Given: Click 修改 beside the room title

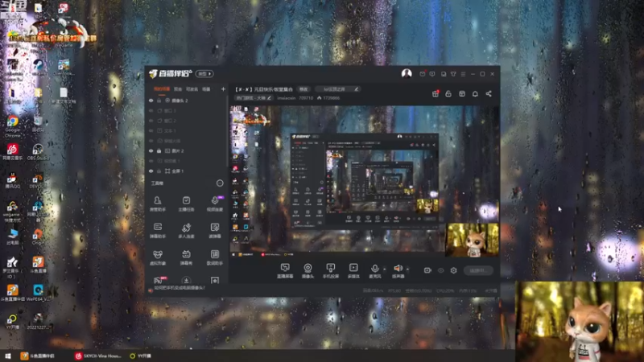Looking at the screenshot, I should [303, 89].
